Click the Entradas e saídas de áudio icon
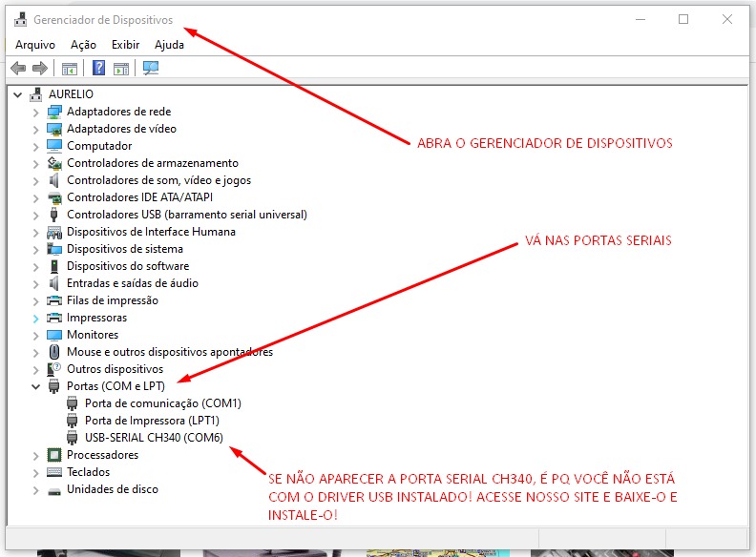 [x=54, y=283]
